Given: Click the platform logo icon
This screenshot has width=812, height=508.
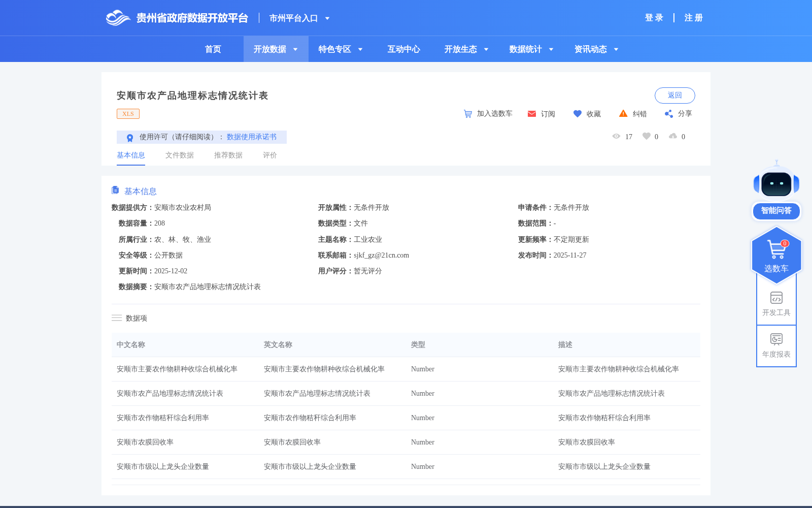Looking at the screenshot, I should click(118, 18).
